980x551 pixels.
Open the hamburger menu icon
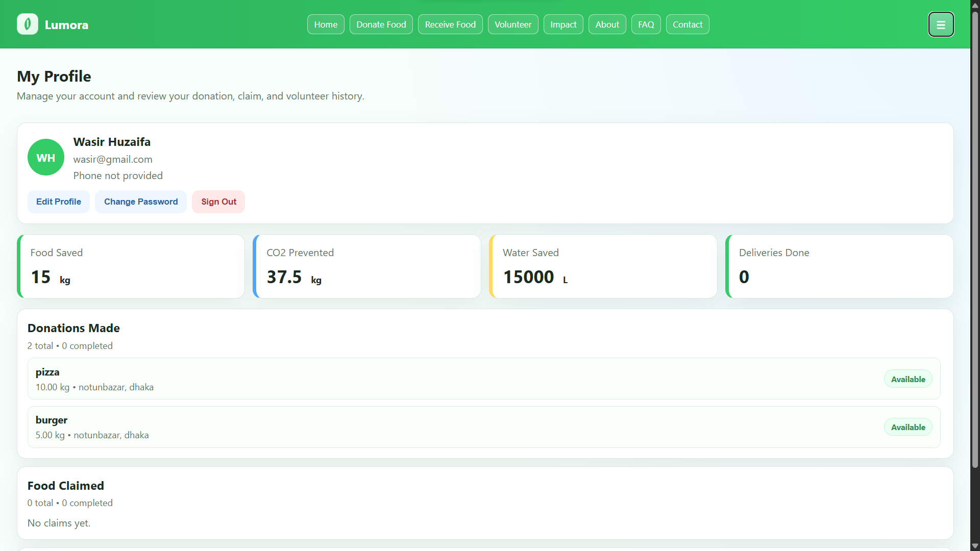[941, 24]
